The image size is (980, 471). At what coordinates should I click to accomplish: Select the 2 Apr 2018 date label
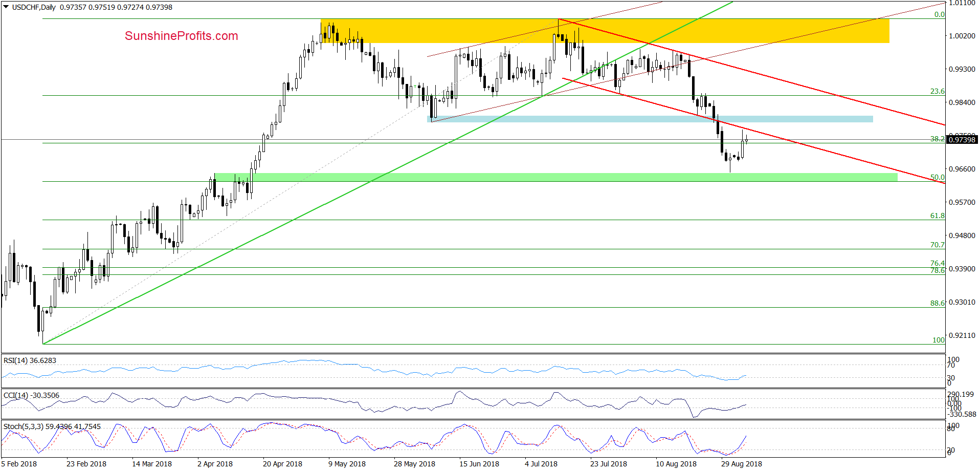point(215,464)
